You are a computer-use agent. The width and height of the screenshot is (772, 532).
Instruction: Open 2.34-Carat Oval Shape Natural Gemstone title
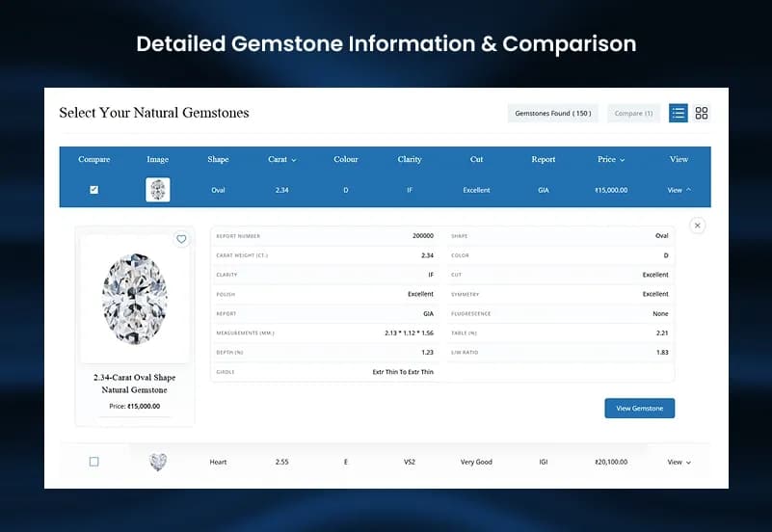click(x=134, y=384)
